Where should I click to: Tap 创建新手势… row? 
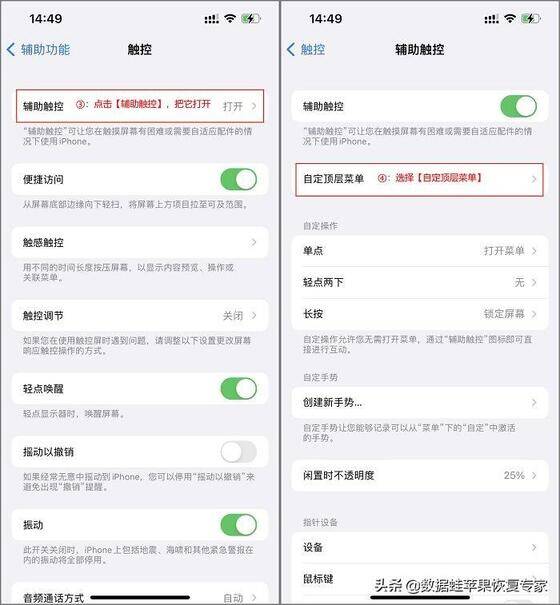tap(420, 402)
